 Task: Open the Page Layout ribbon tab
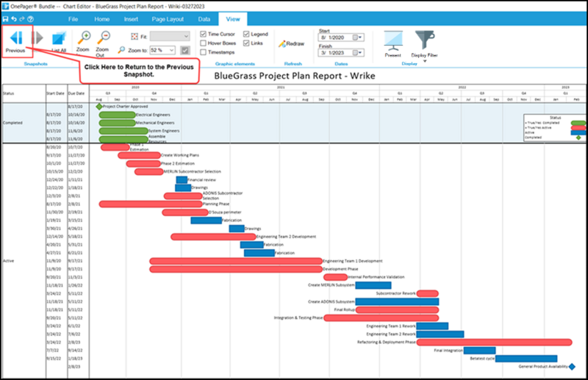[x=168, y=19]
